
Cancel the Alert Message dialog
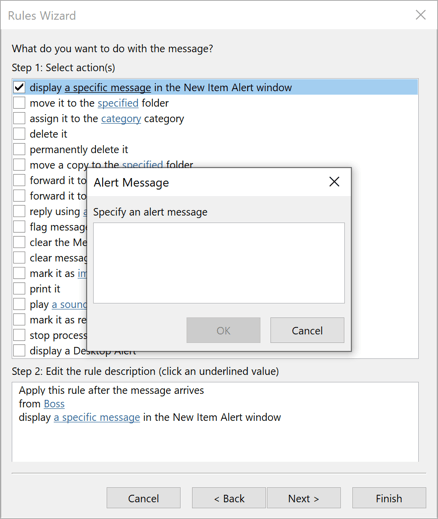[307, 330]
